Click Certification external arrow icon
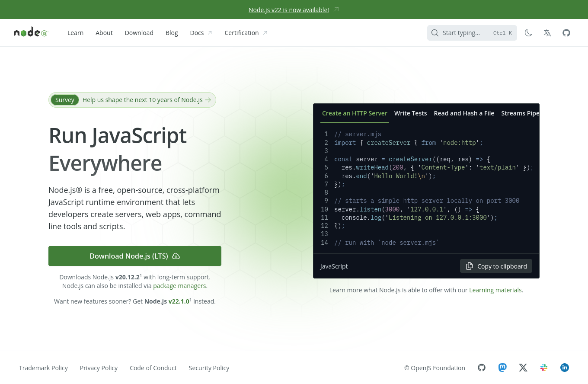 click(x=265, y=33)
